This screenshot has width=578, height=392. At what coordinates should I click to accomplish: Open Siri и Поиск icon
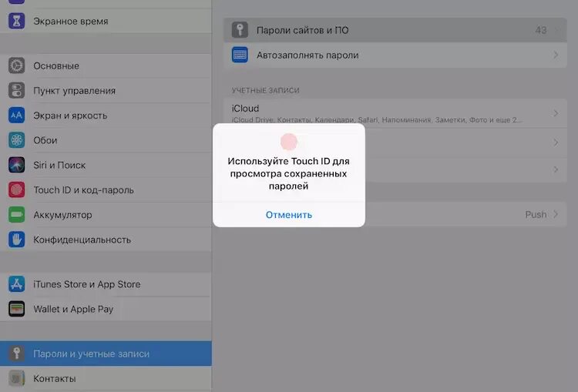17,165
